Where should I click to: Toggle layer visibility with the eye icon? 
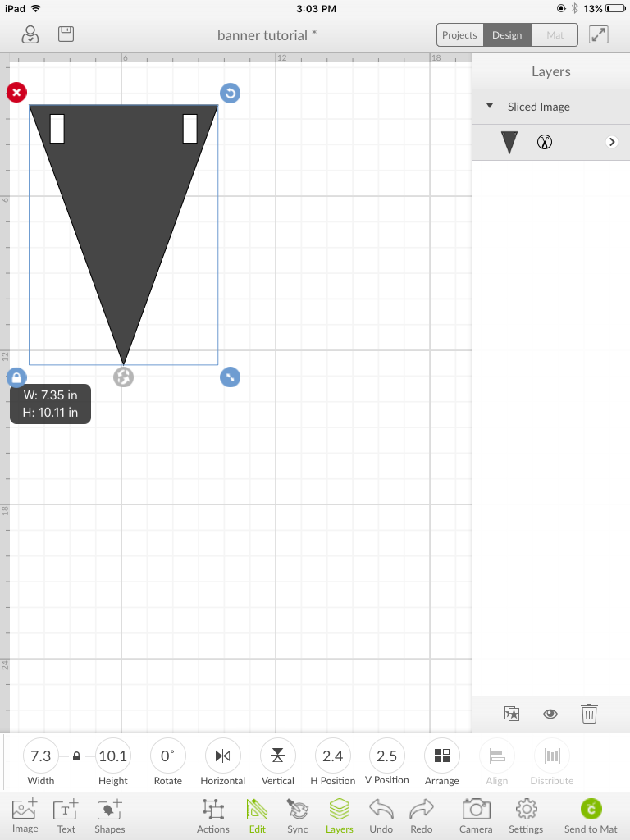[x=550, y=714]
